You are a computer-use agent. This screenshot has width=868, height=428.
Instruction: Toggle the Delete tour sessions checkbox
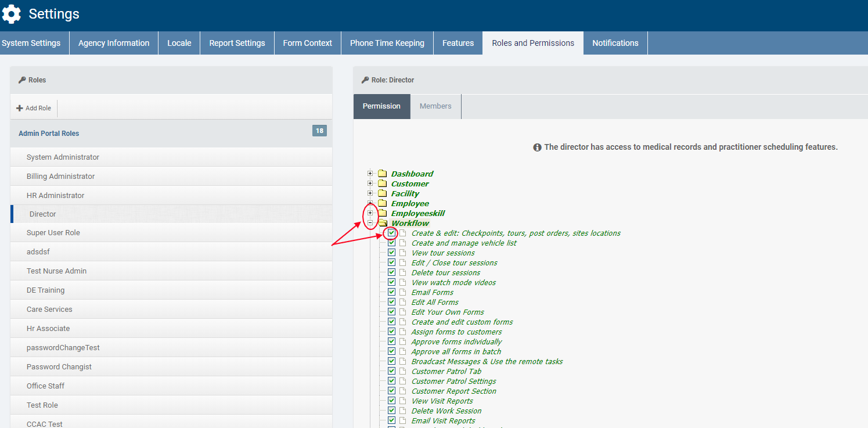coord(392,272)
